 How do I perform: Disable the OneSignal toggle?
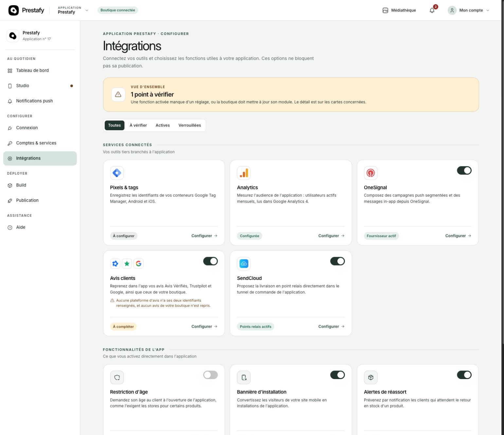464,170
